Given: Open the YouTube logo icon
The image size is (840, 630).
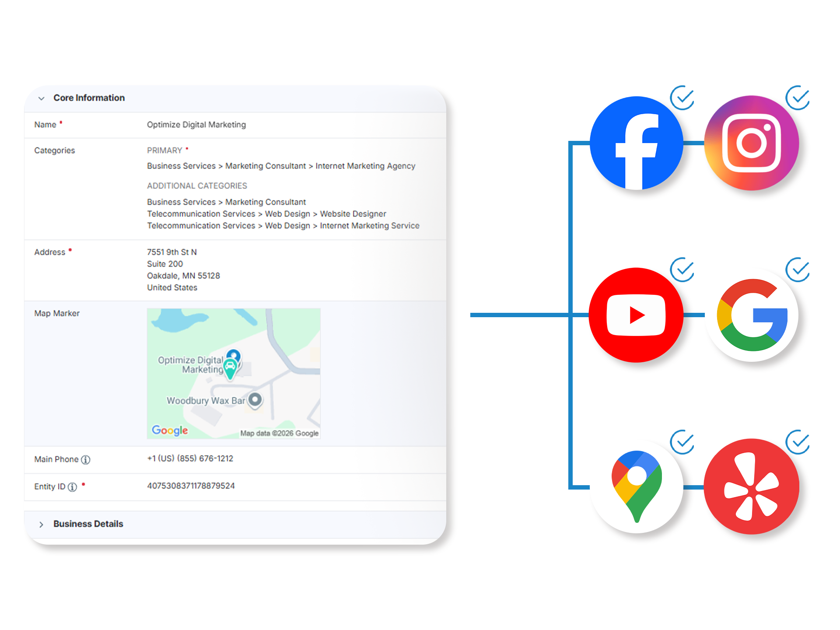Looking at the screenshot, I should coord(636,315).
